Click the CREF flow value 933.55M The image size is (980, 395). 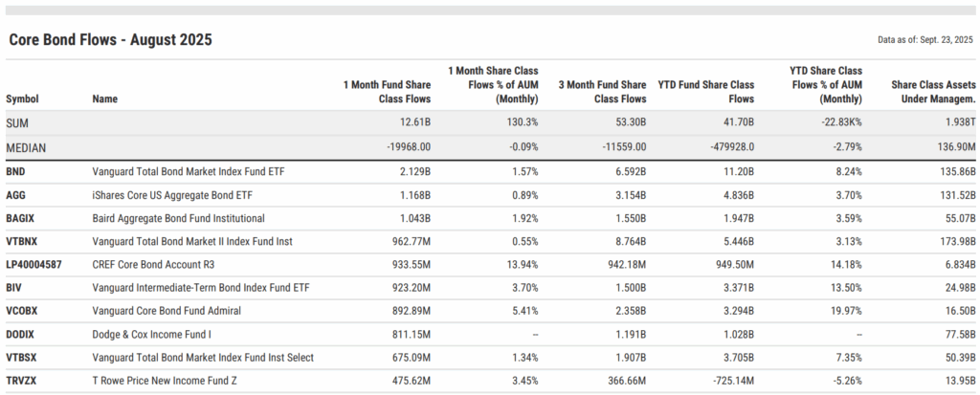tap(410, 264)
